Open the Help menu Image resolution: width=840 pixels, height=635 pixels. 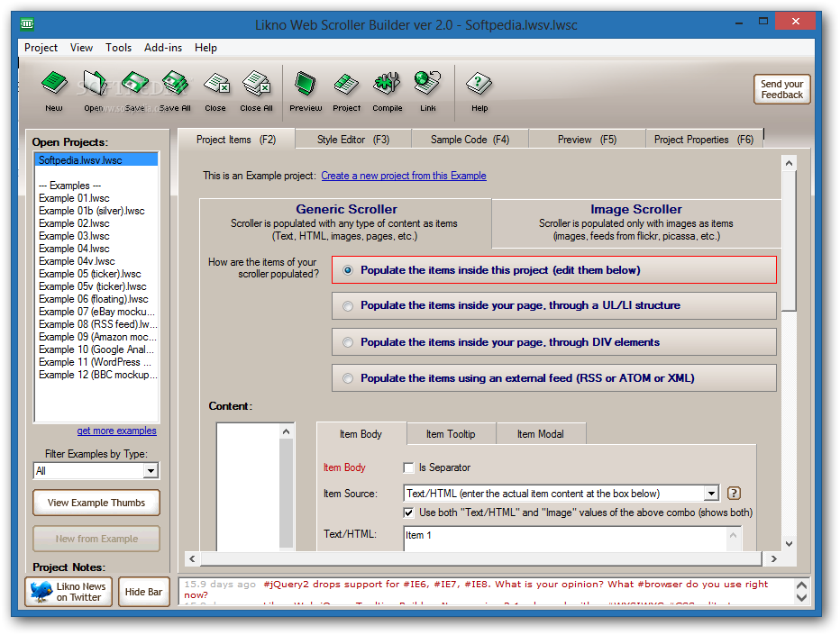click(205, 48)
